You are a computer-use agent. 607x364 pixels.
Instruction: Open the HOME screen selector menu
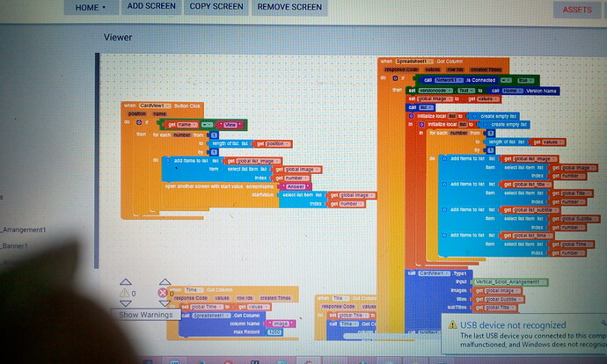91,7
